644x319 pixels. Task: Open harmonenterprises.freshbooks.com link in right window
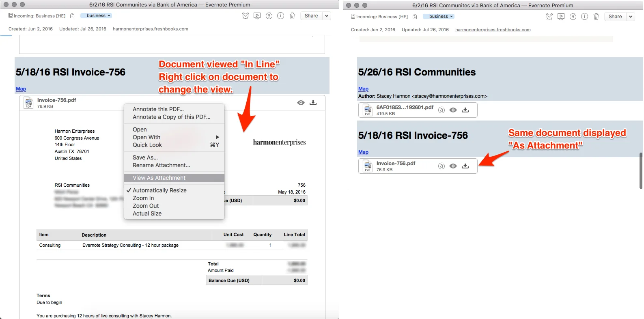click(493, 30)
